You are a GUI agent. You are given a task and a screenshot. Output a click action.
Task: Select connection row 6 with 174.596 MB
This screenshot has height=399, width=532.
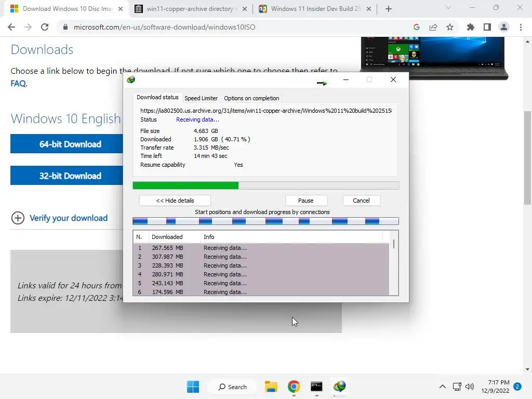pyautogui.click(x=261, y=292)
